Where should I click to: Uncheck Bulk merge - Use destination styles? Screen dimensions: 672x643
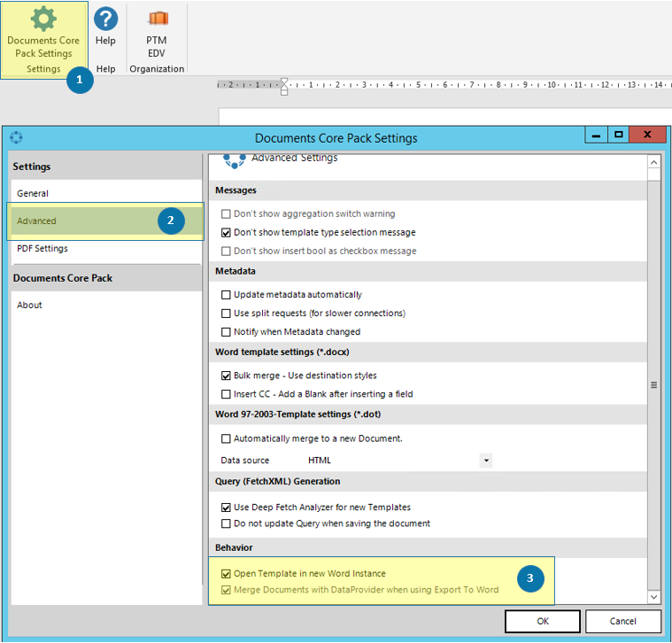226,376
